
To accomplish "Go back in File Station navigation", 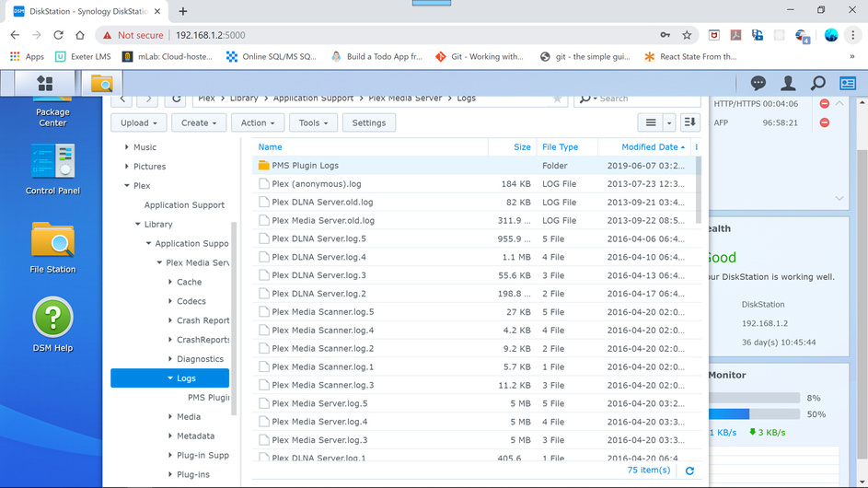I will pyautogui.click(x=123, y=99).
